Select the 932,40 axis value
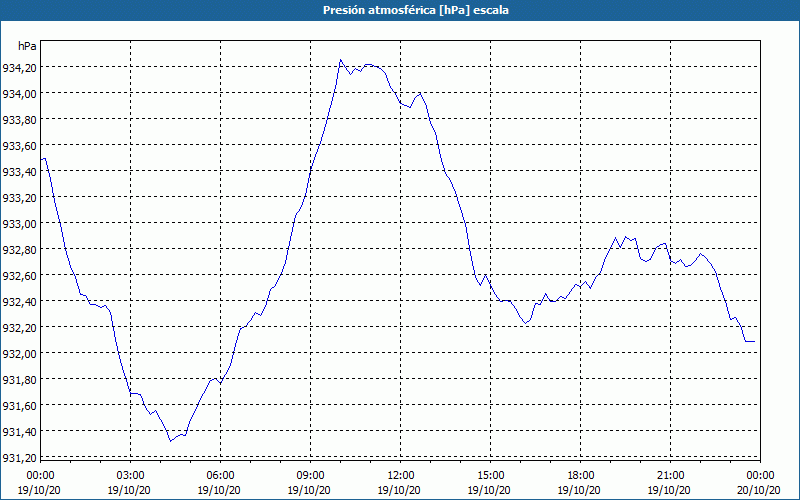The width and height of the screenshot is (800, 500). point(19,302)
